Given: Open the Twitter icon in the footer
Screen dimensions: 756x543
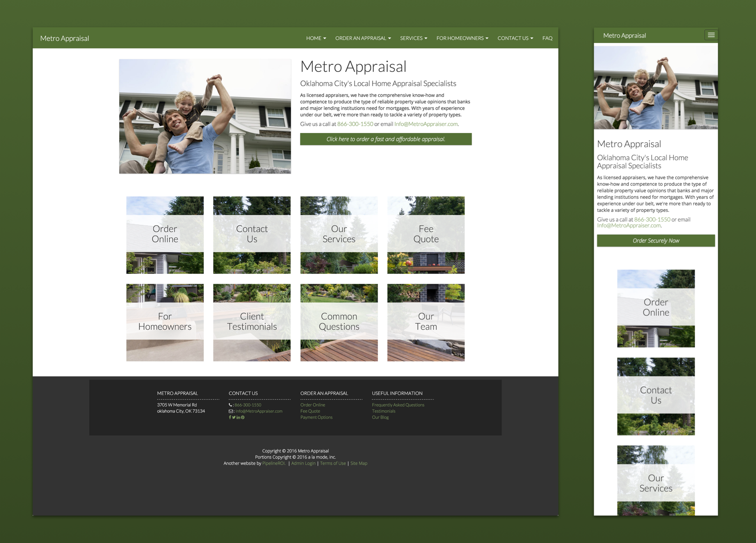Looking at the screenshot, I should [234, 417].
